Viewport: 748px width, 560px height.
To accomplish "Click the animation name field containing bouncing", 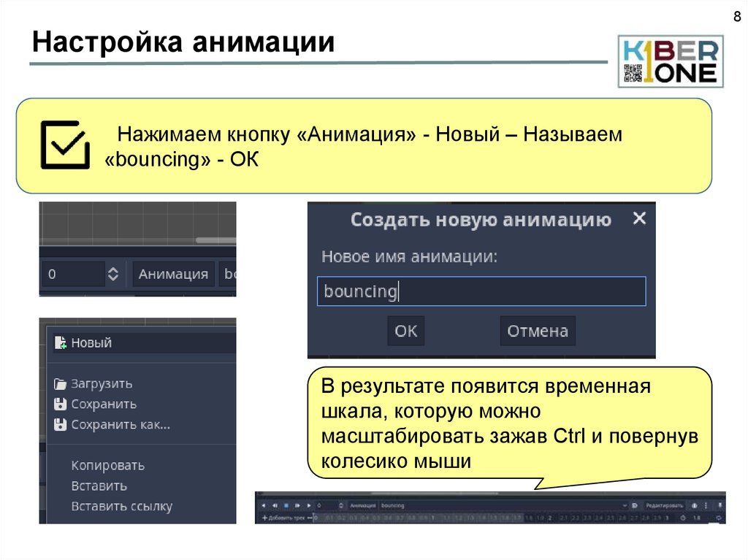I will (x=481, y=291).
